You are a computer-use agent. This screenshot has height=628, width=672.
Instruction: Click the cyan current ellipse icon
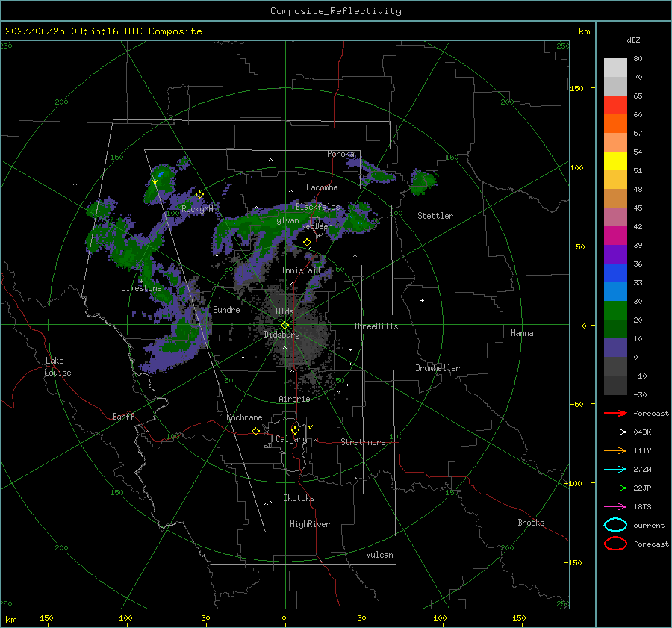(615, 525)
